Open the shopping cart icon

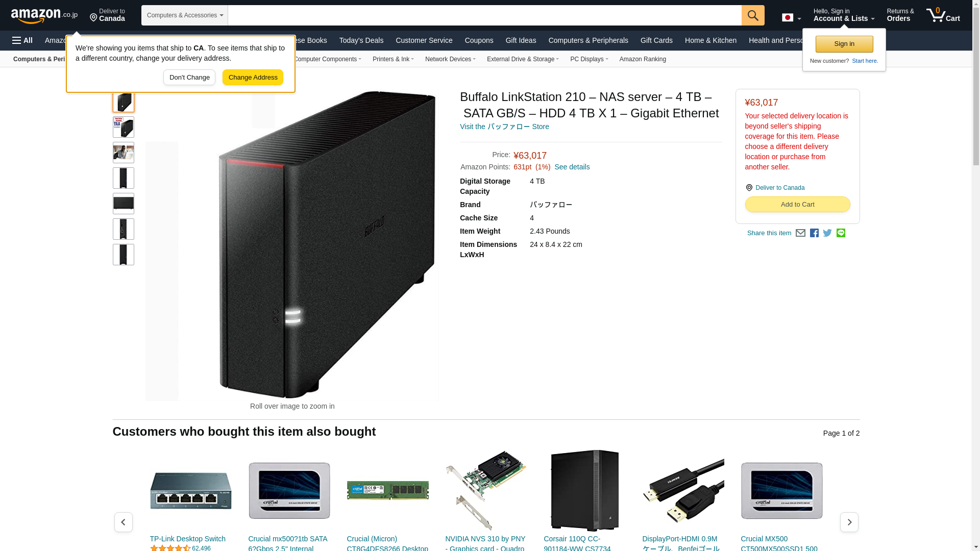coord(943,15)
